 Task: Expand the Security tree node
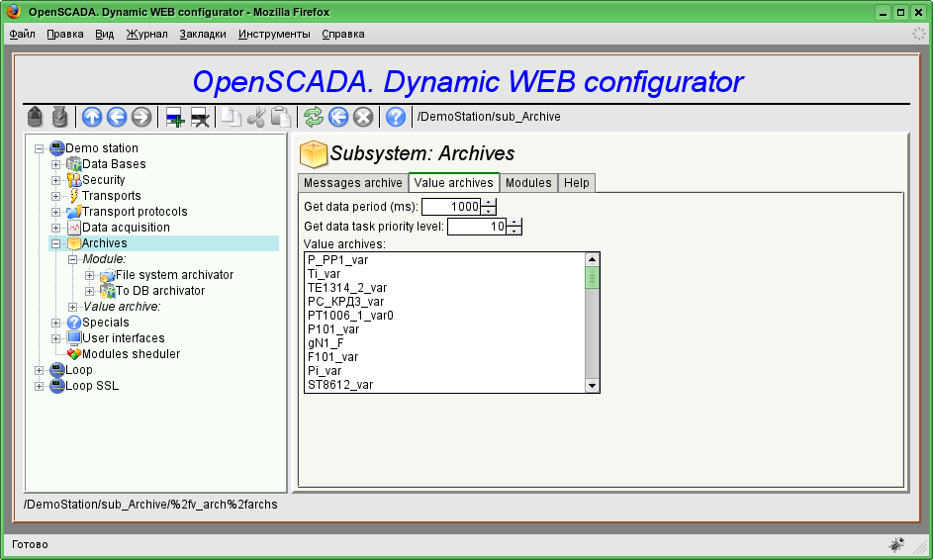[x=56, y=180]
